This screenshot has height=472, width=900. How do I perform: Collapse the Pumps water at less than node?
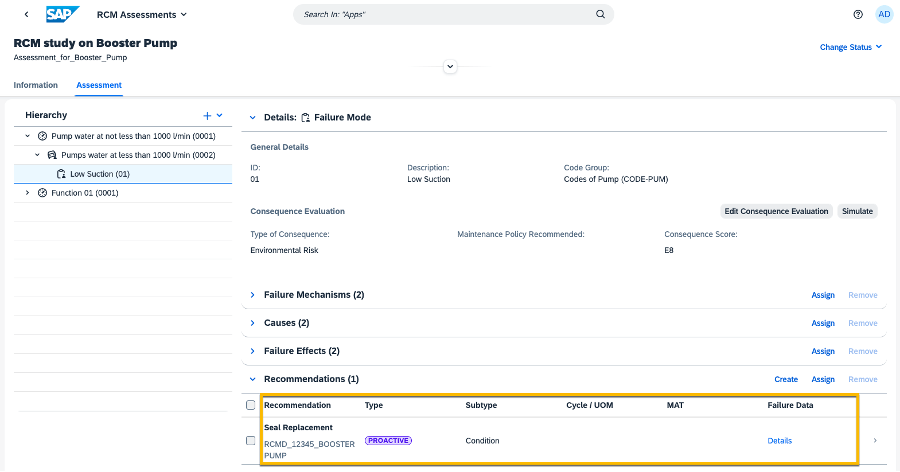(37, 155)
